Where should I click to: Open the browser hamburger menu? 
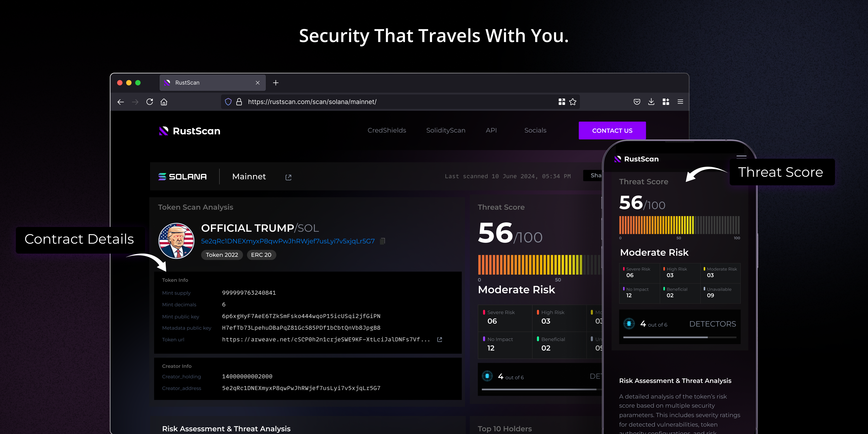click(x=680, y=101)
